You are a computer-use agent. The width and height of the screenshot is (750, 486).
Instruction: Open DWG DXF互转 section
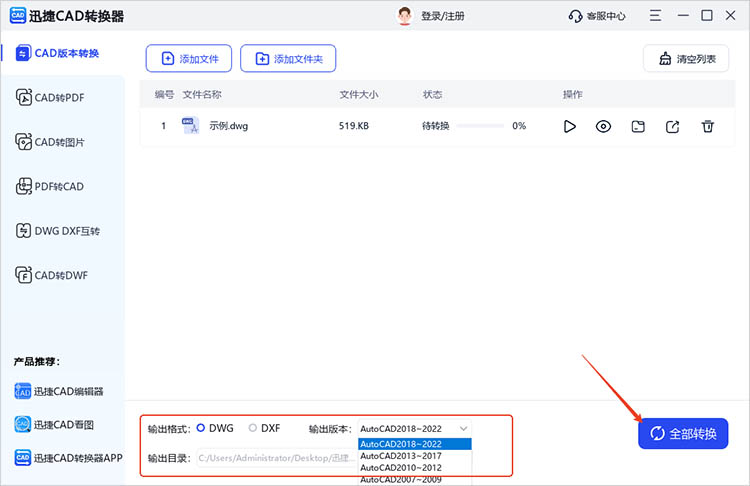58,231
